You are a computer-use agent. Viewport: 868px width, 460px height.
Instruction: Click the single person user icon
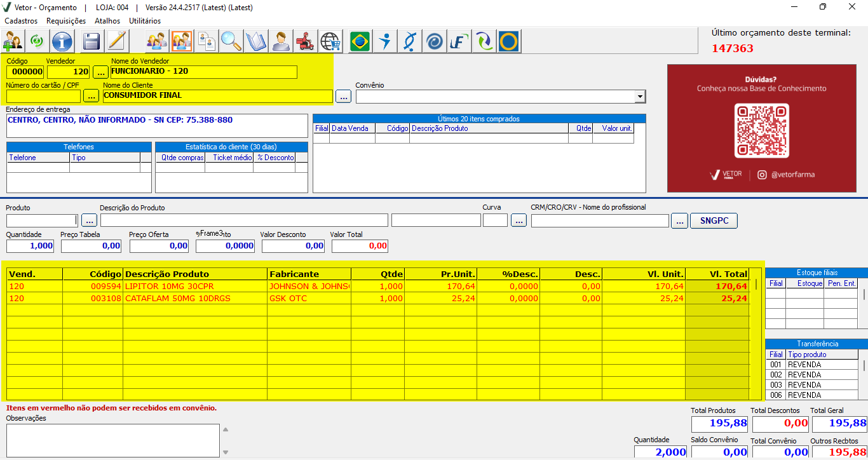(281, 41)
